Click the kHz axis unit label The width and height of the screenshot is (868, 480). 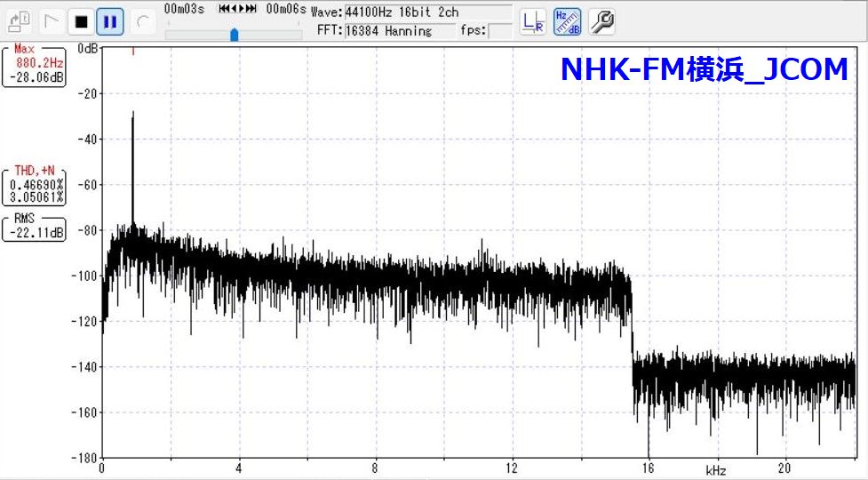tap(716, 468)
